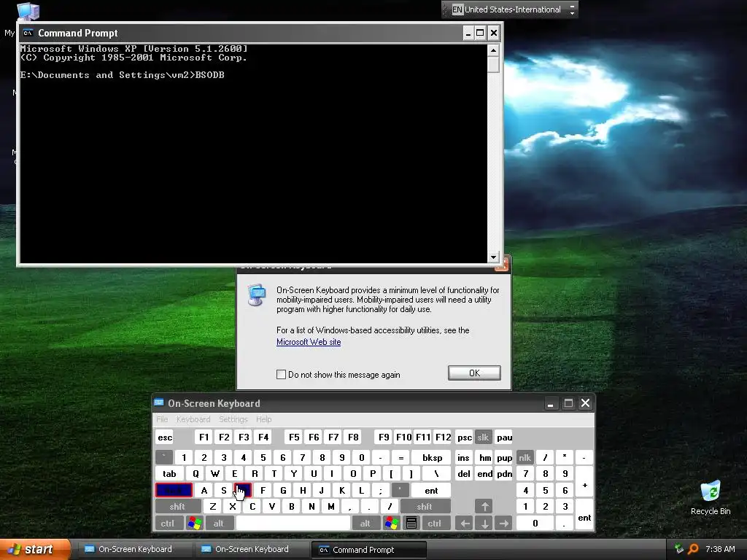
Task: Click the bksp key
Action: point(432,458)
